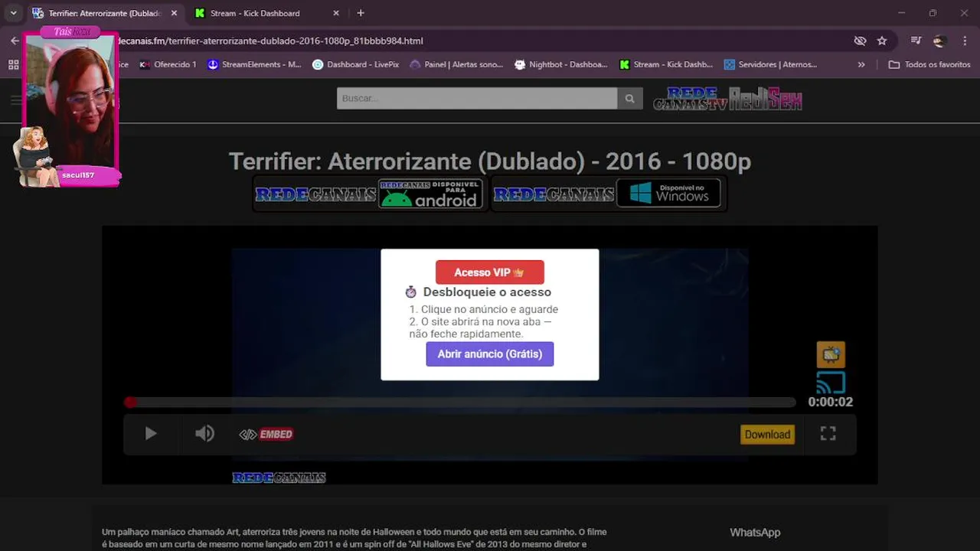Click the EMBED code button
The width and height of the screenshot is (980, 551).
[266, 434]
